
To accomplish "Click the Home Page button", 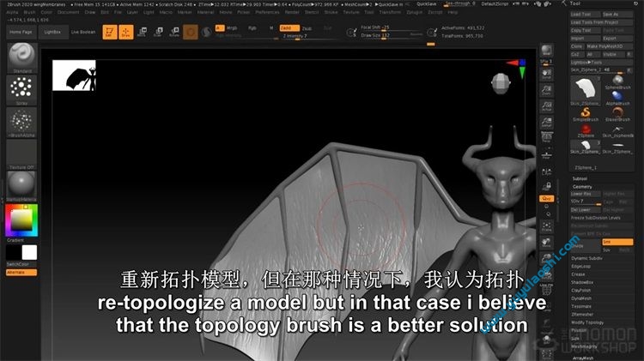I will [21, 32].
